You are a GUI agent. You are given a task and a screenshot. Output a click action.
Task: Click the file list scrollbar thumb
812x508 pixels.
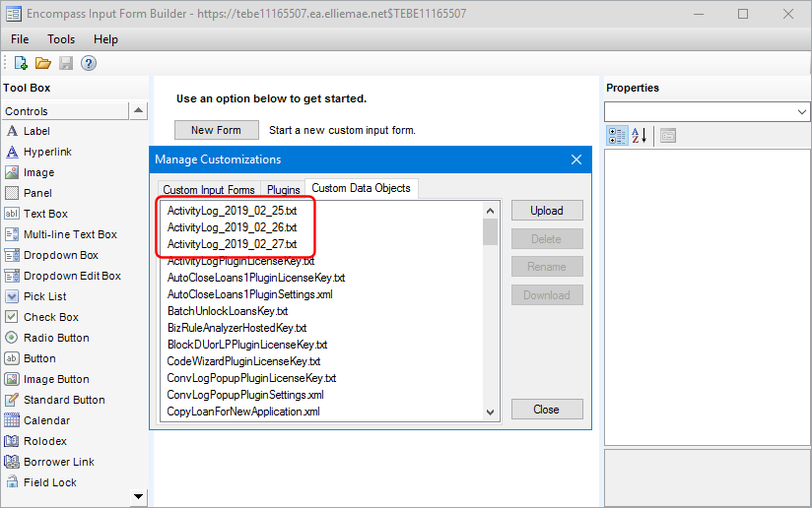point(490,231)
